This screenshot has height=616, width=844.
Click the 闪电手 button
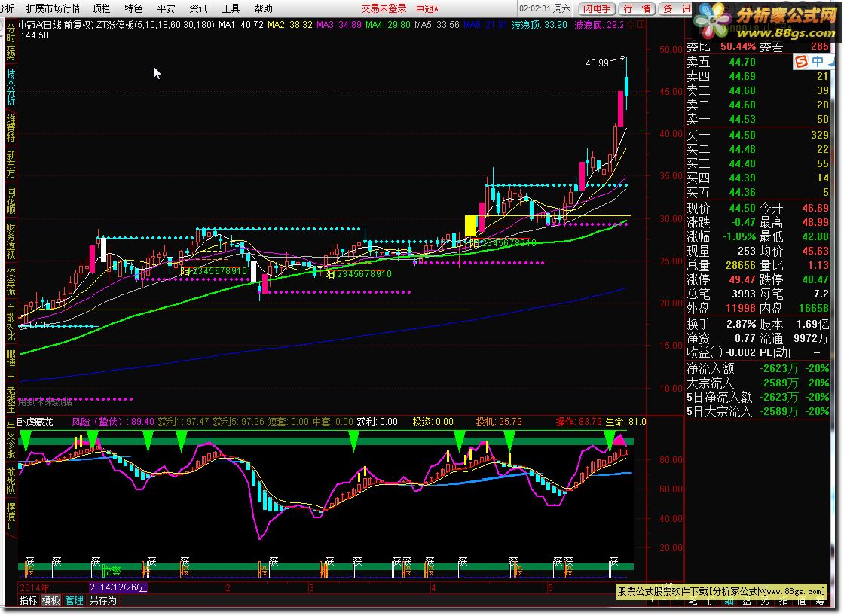click(597, 8)
